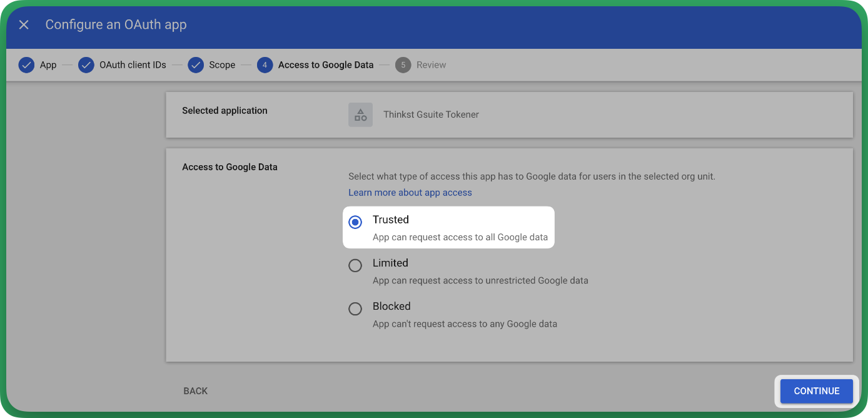Click the Trusted option label
Image resolution: width=868 pixels, height=418 pixels.
click(x=391, y=220)
